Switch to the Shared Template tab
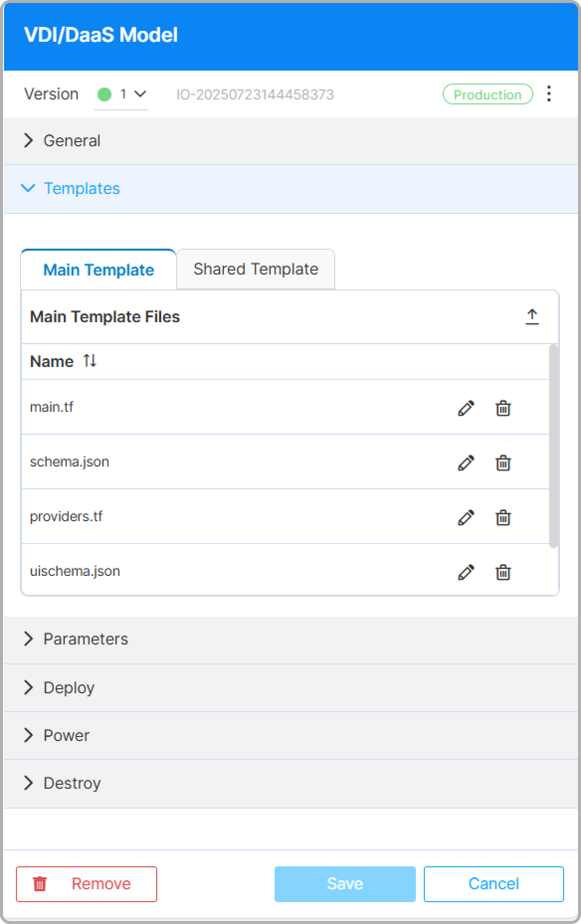This screenshot has width=581, height=924. 256,269
